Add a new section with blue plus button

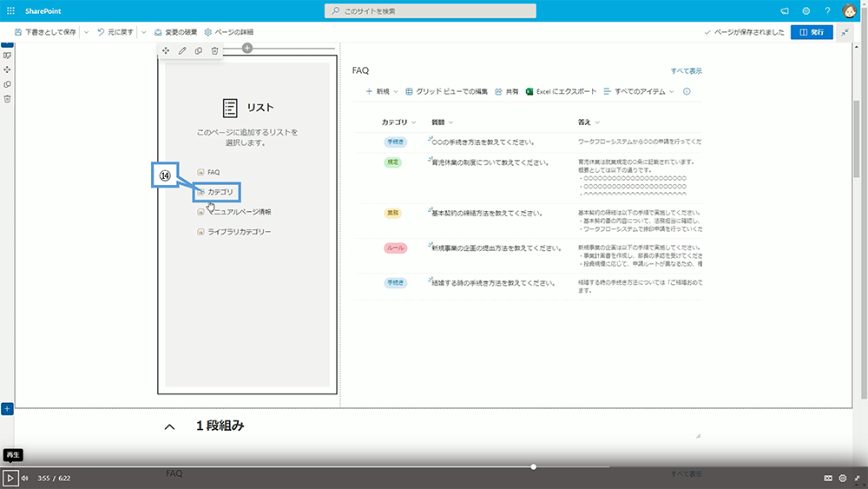coord(7,409)
